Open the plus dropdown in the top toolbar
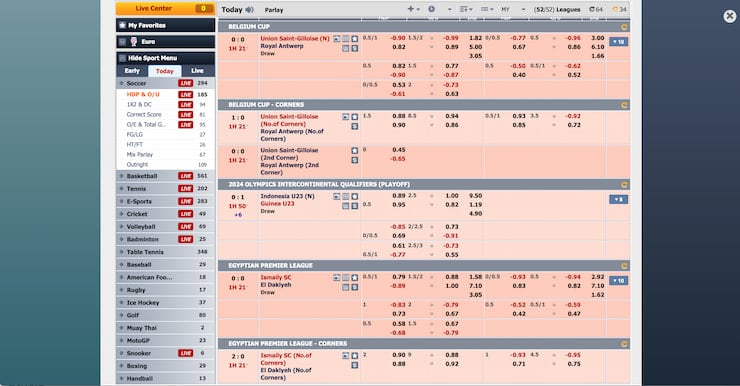The width and height of the screenshot is (740, 386). click(x=413, y=9)
